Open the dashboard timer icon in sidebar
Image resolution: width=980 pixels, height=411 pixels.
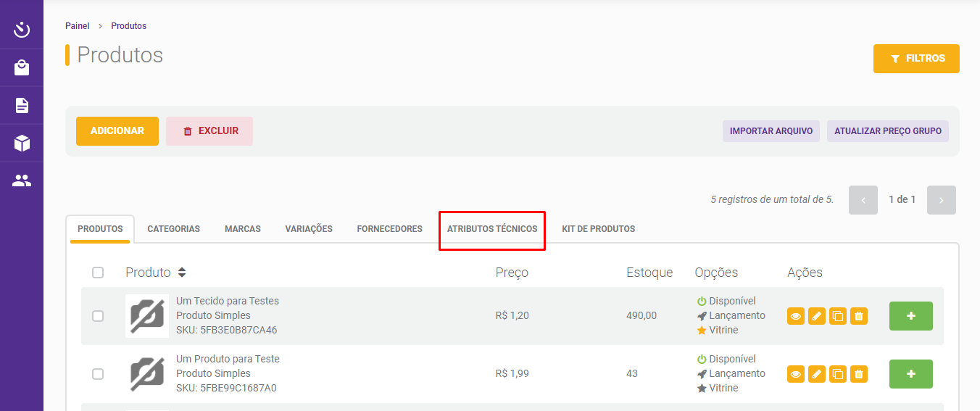pos(22,30)
